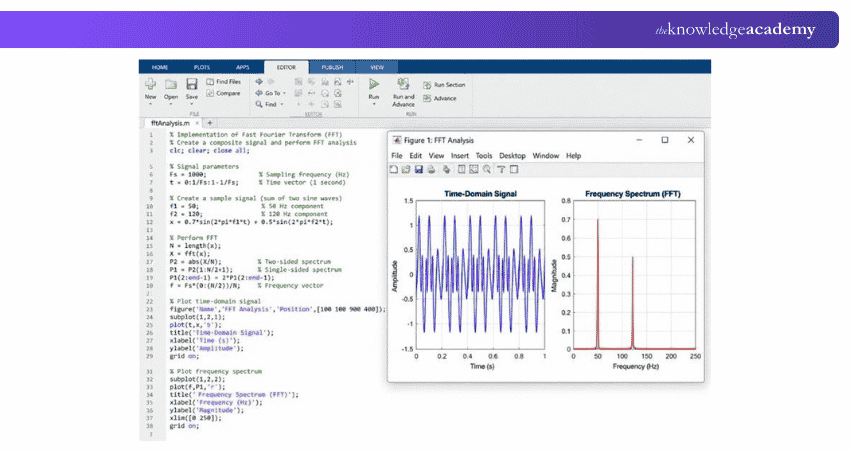Click Edit Plot arrow icon in figure toolbar
Screen dimensions: 850x450
click(x=446, y=170)
